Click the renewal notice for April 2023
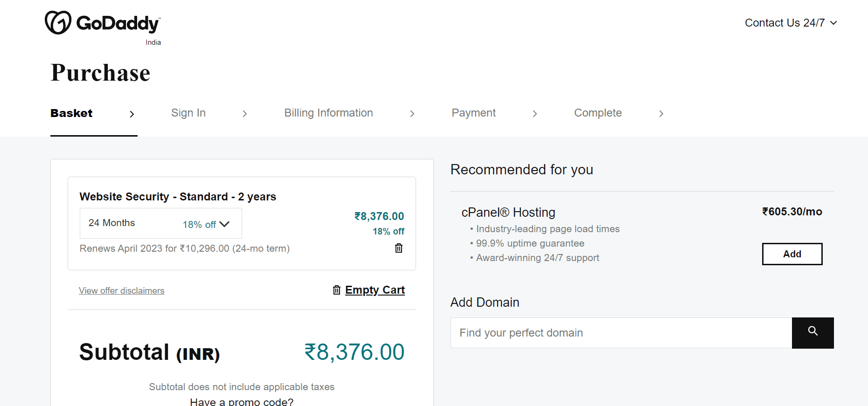 point(185,248)
